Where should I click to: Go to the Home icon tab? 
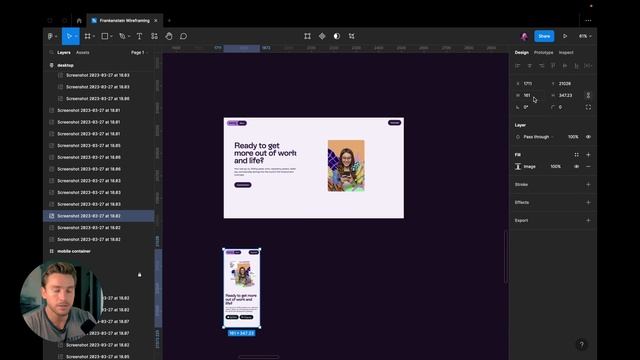[x=79, y=20]
